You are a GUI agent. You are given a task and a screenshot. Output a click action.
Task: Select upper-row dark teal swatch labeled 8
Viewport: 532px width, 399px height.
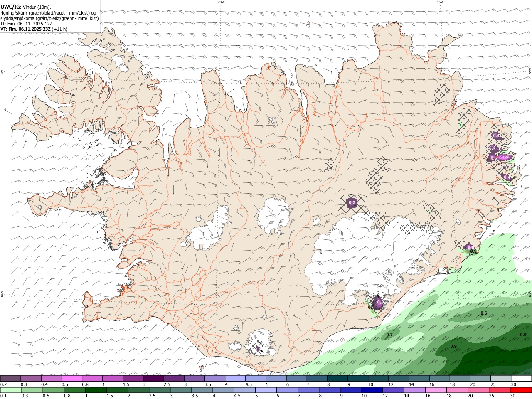coord(337,378)
